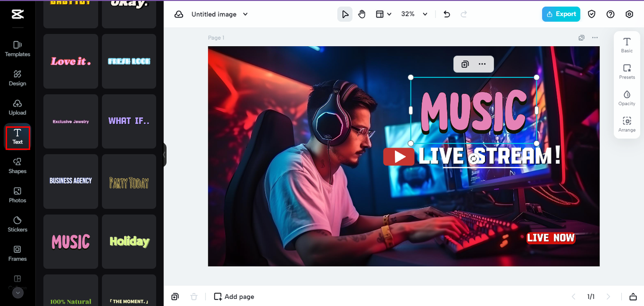
Task: Select the LIVE STREAM! text on canvas
Action: coord(489,156)
